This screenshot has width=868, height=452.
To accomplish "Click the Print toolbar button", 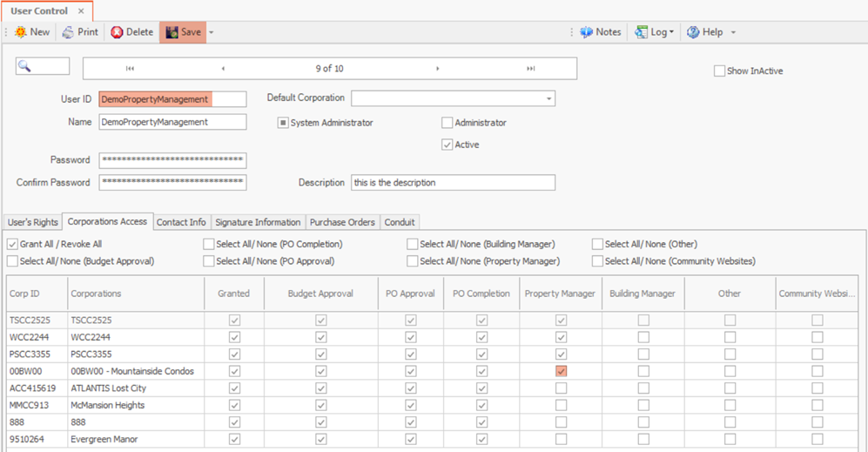I will [80, 32].
